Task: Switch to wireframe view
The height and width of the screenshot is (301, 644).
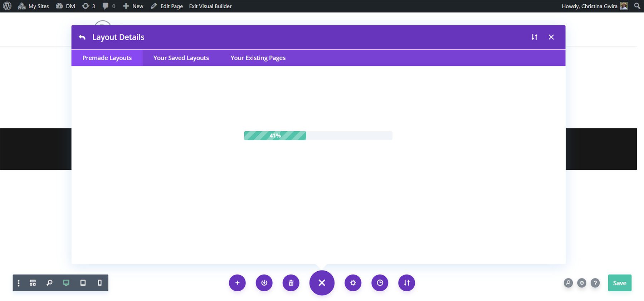Action: (33, 283)
